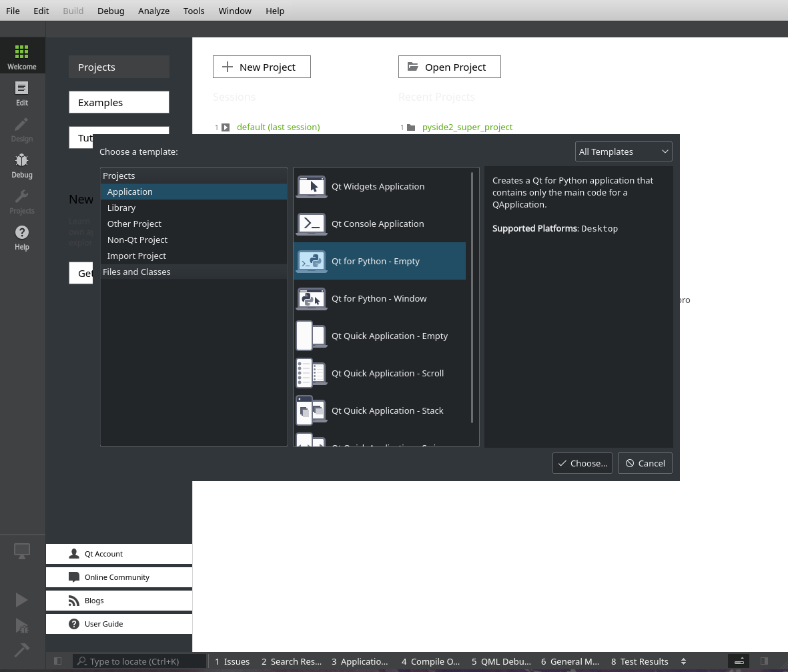This screenshot has height=672, width=788.
Task: Open the Qt Account link
Action: click(119, 554)
